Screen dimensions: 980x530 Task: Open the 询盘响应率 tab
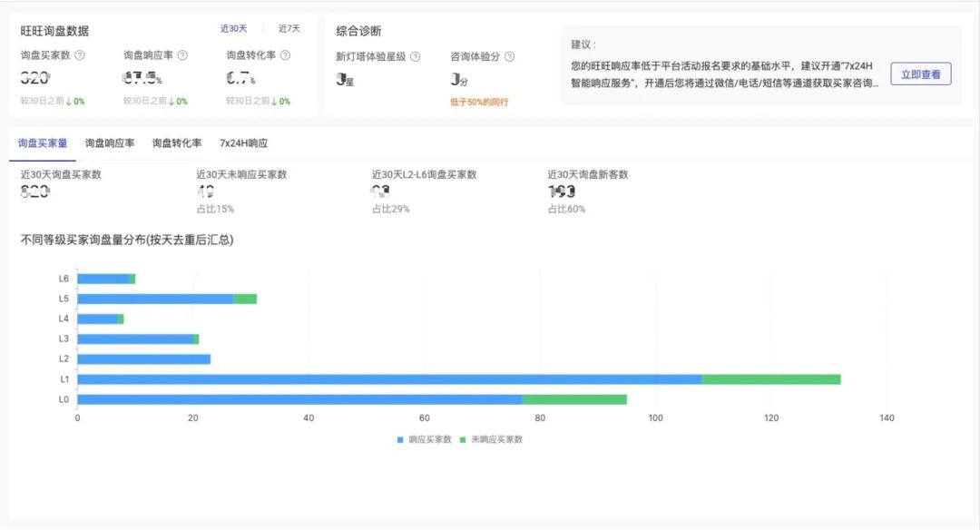[110, 143]
